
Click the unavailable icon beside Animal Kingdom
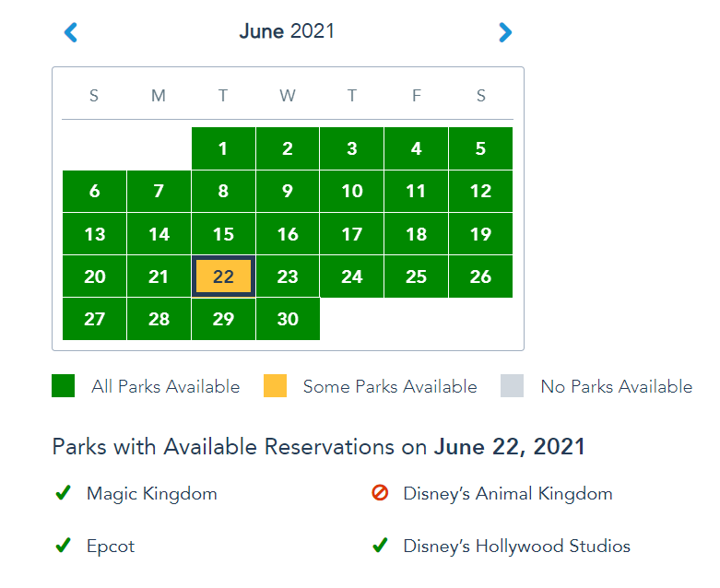[x=380, y=494]
